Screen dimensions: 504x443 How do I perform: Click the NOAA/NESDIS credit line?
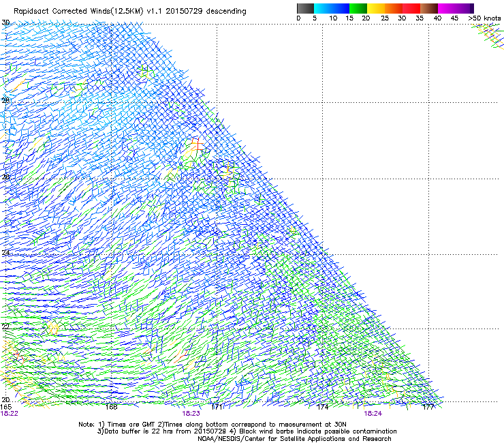point(294,439)
